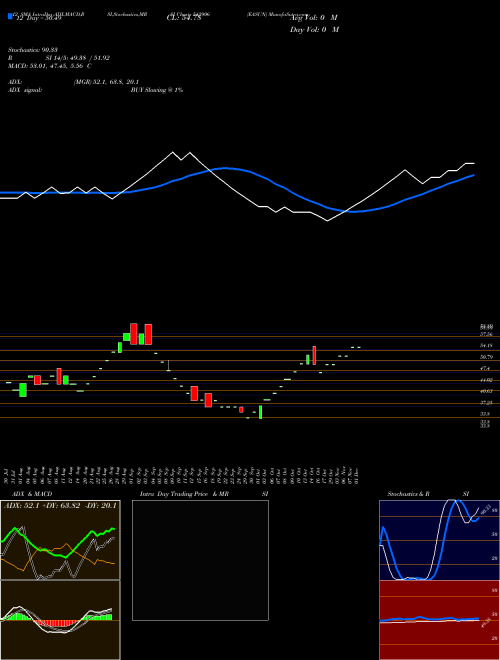The image size is (500, 660).
Task: Click the 47.4 price axis label
Action: tap(485, 368)
